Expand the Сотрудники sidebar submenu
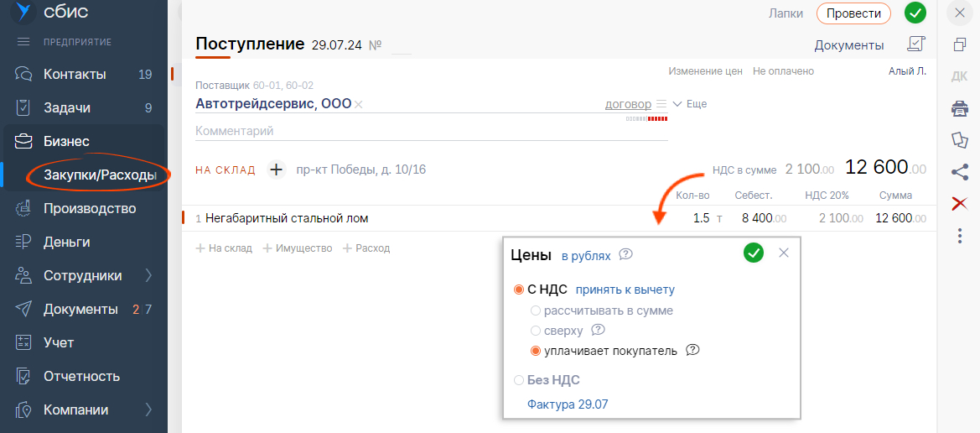This screenshot has width=980, height=433. pyautogui.click(x=148, y=275)
